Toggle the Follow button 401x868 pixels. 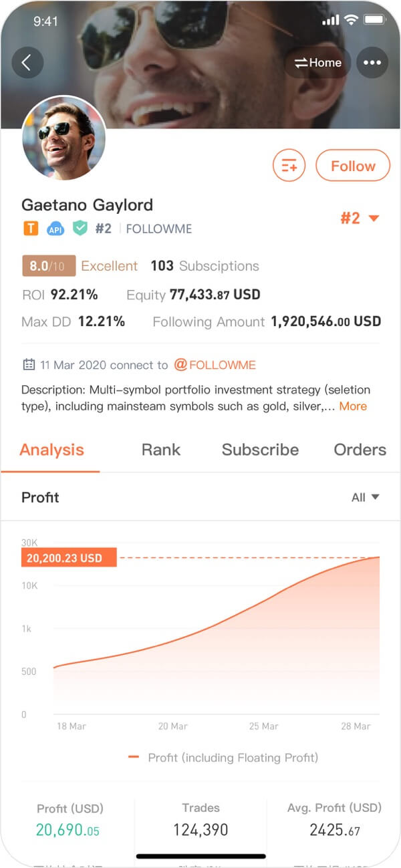(352, 166)
